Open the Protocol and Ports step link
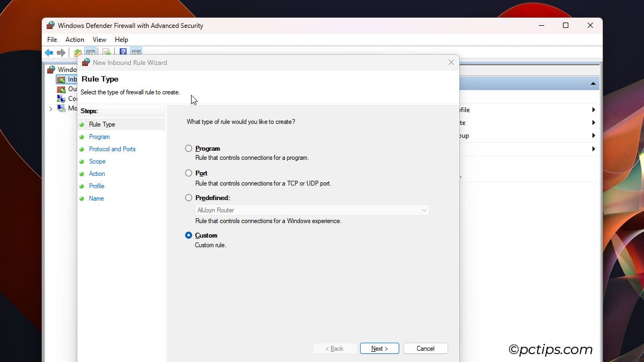Viewport: 644px width, 362px height. (112, 149)
